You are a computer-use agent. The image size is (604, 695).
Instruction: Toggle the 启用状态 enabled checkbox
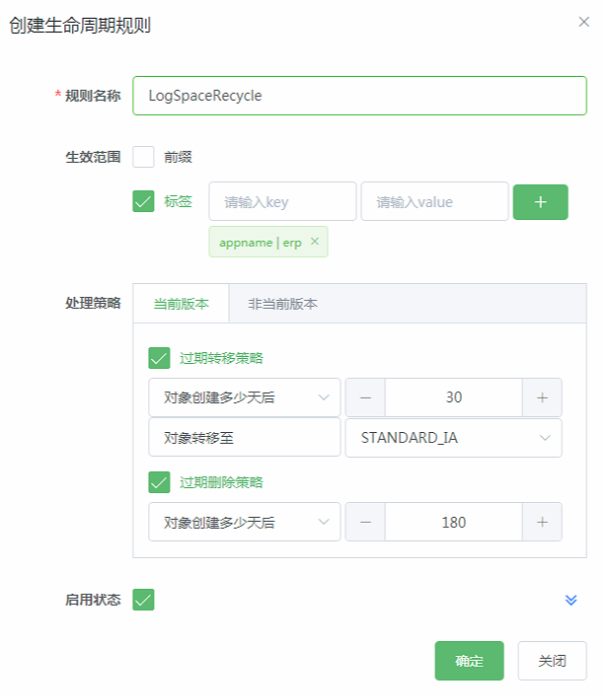(x=144, y=600)
